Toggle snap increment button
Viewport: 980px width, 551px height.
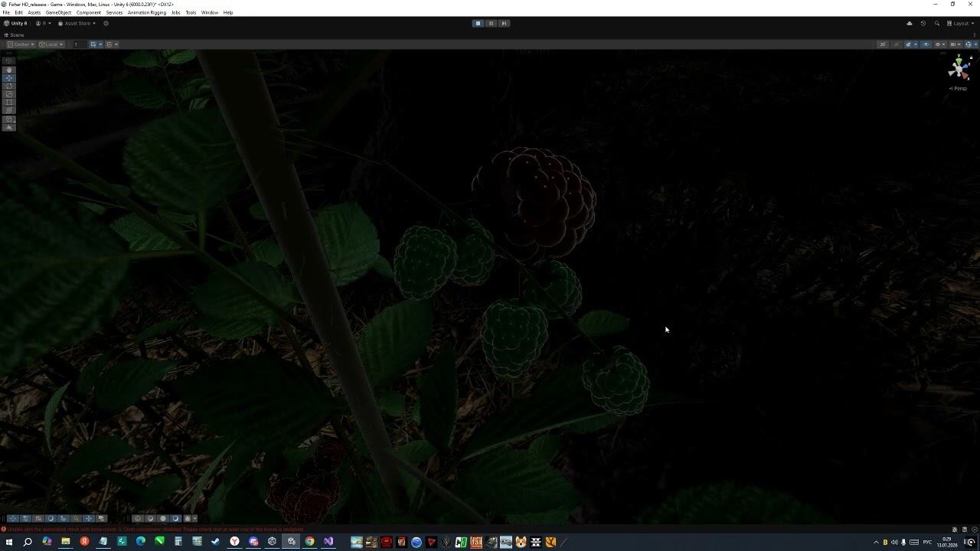[109, 44]
